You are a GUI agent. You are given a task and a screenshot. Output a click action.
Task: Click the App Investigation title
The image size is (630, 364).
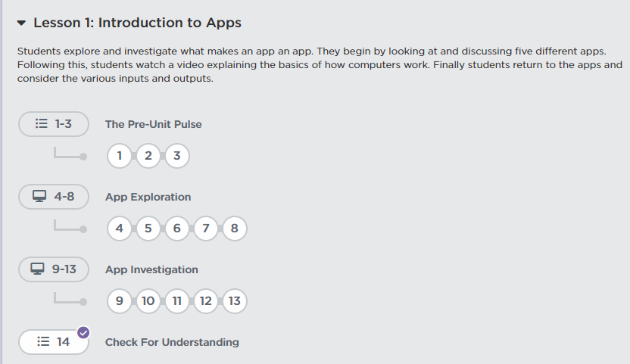pyautogui.click(x=151, y=269)
